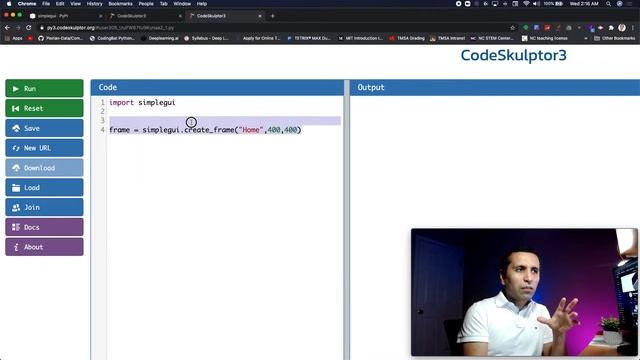
Task: Open the Deeplearning.ai bookmark
Action: pos(160,38)
